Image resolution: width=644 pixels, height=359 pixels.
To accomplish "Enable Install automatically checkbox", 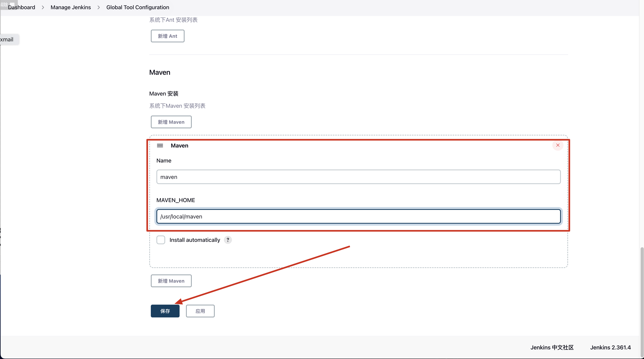I will pyautogui.click(x=161, y=240).
